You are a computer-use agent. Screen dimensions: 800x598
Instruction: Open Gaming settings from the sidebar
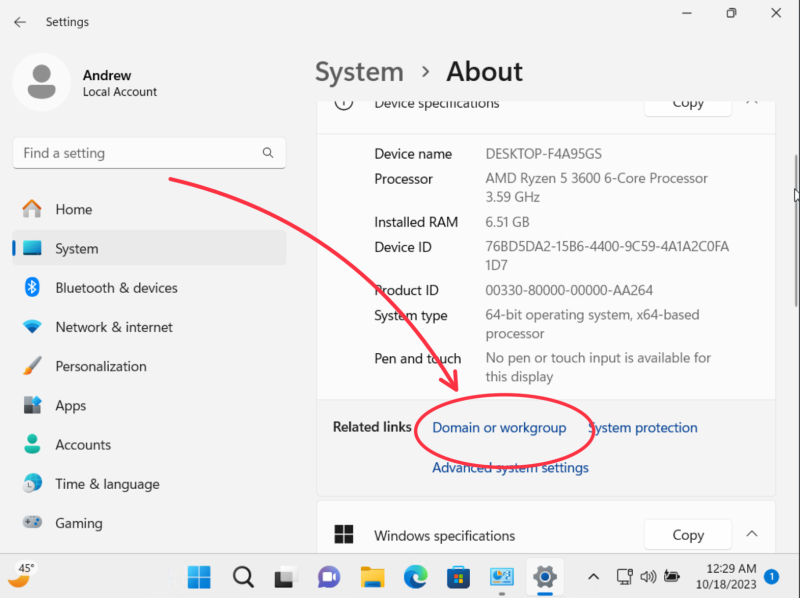(78, 523)
